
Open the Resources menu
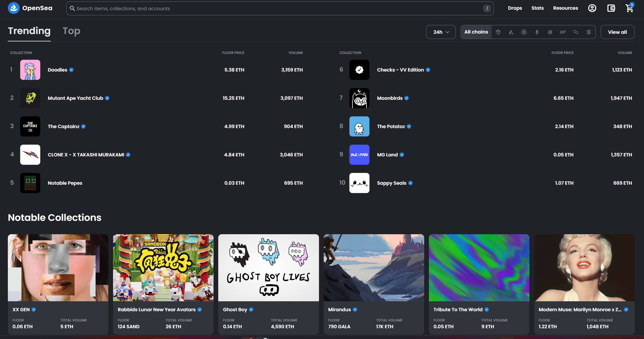565,8
